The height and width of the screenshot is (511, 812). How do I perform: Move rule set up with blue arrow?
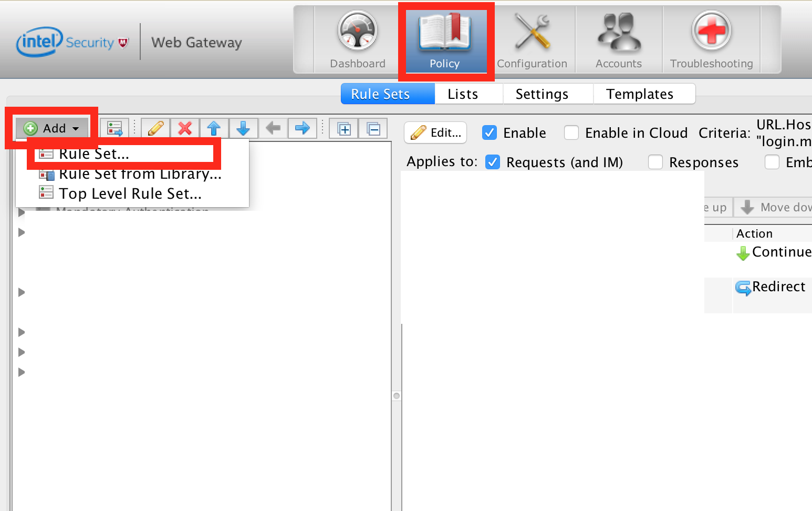[214, 128]
